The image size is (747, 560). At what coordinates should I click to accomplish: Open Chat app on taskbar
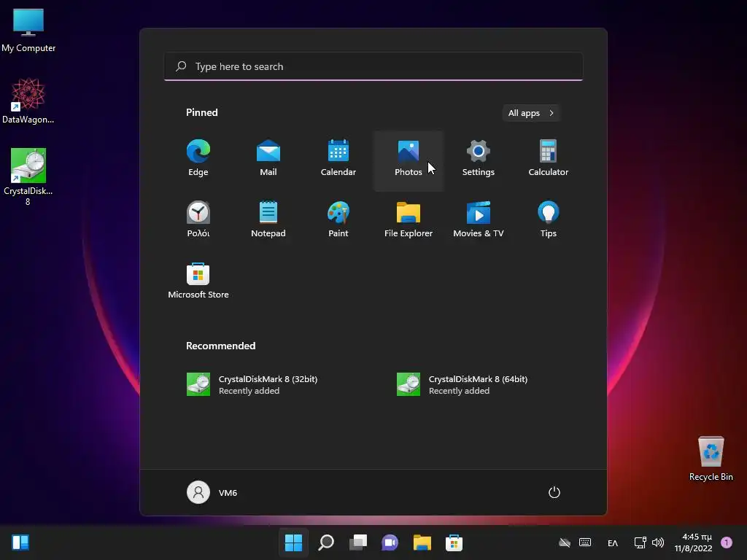(390, 542)
